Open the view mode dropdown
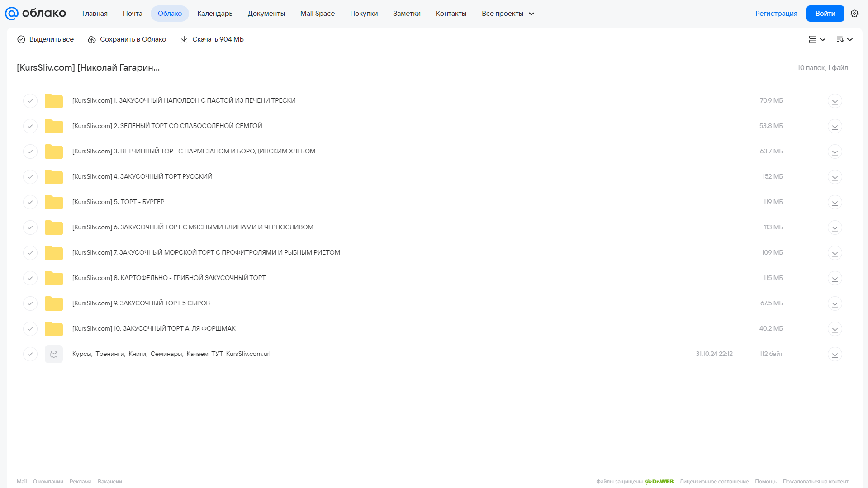 point(817,39)
